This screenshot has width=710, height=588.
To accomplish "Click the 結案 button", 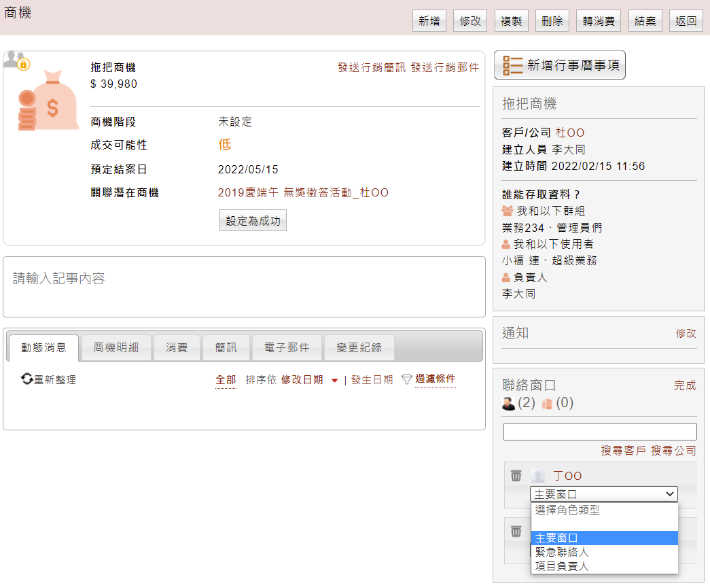I will [x=645, y=21].
